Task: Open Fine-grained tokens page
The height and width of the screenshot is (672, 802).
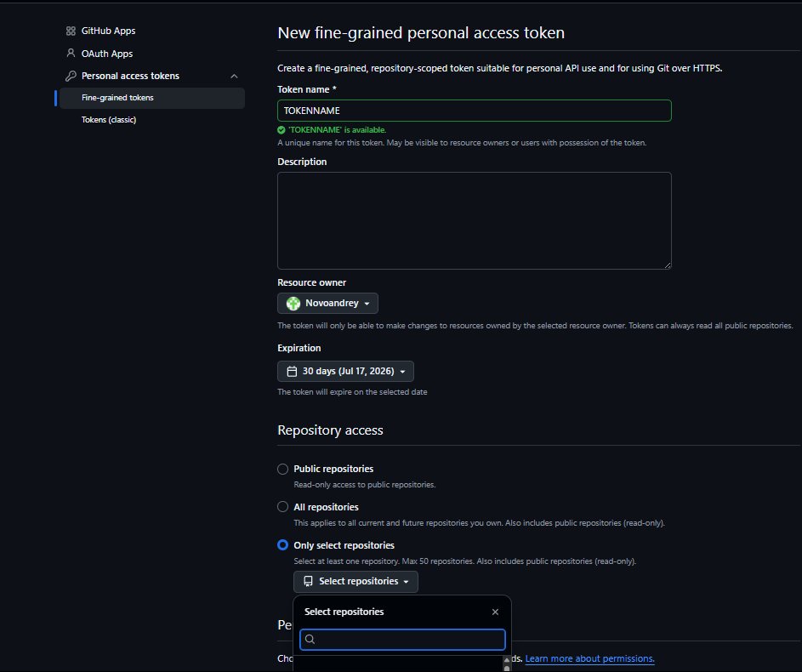Action: coord(152,98)
